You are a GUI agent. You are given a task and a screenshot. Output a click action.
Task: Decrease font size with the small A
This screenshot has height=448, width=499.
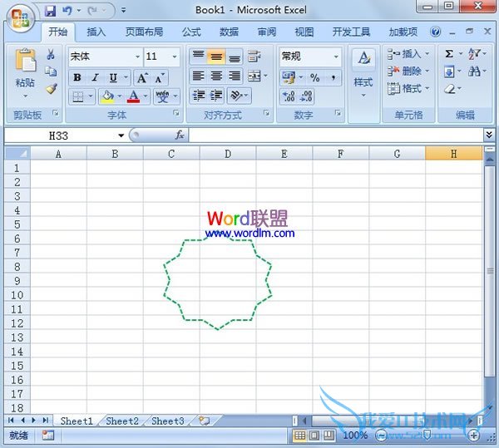pyautogui.click(x=160, y=77)
